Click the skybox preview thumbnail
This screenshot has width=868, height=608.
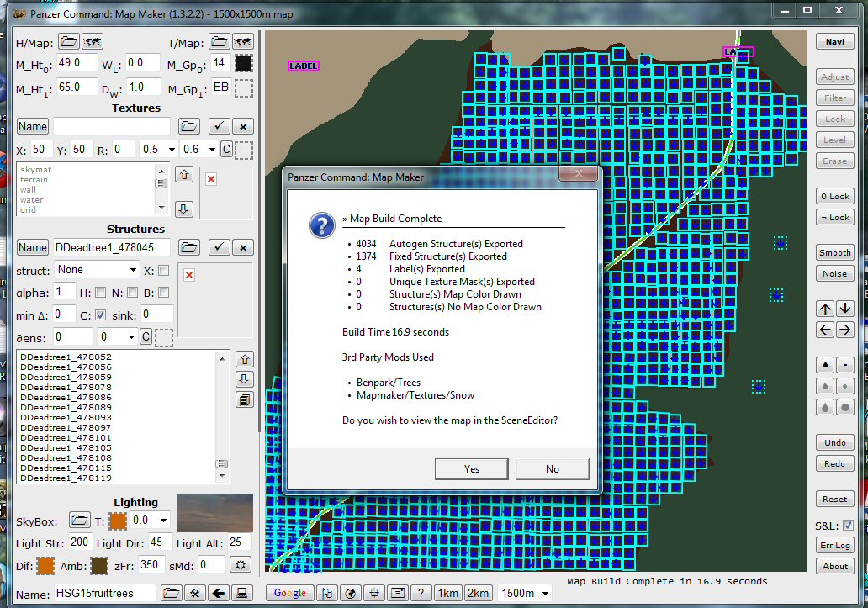[214, 514]
